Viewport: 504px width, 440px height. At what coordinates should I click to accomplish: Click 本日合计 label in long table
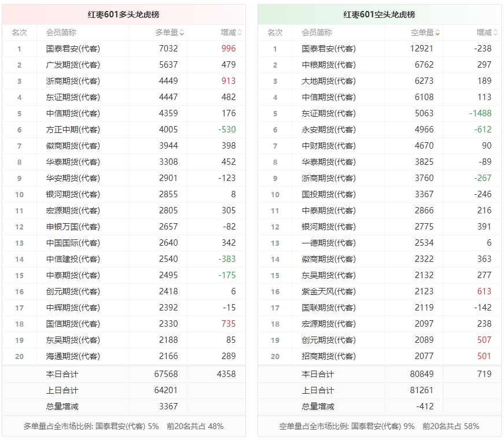pyautogui.click(x=62, y=374)
